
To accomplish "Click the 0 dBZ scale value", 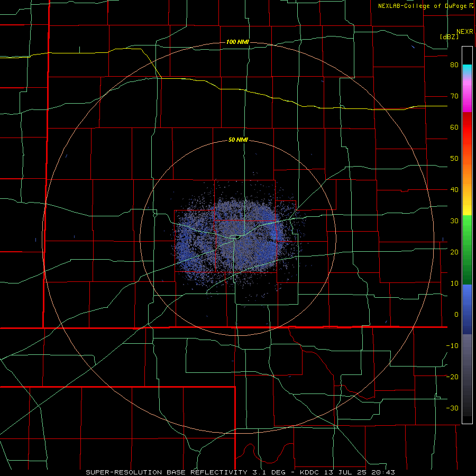I will 456,315.
